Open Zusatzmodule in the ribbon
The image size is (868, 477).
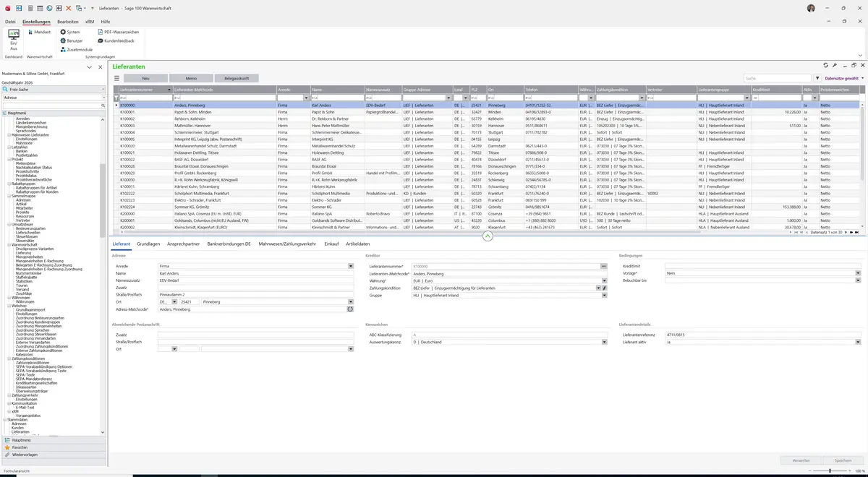click(77, 50)
